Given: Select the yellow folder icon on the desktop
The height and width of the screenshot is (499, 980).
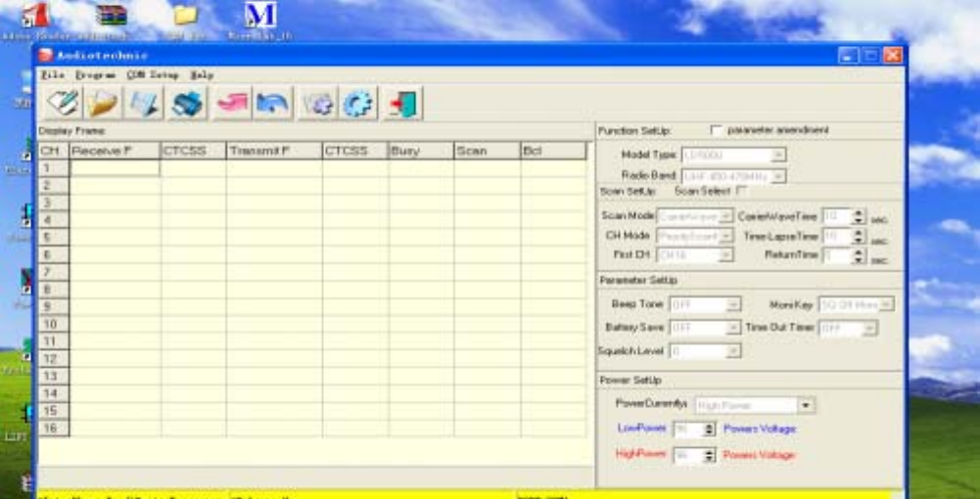Looking at the screenshot, I should click(185, 15).
